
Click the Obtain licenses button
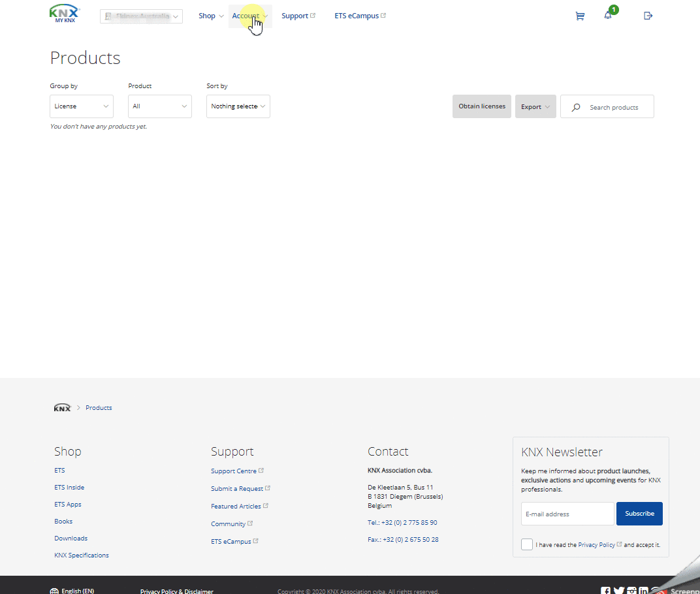[x=482, y=106]
